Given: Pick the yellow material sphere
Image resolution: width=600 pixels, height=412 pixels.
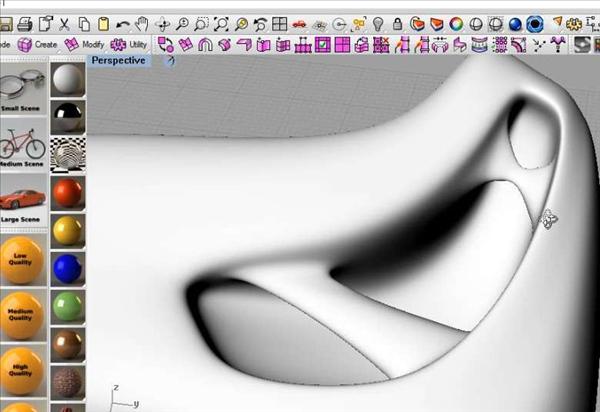Looking at the screenshot, I should point(68,231).
